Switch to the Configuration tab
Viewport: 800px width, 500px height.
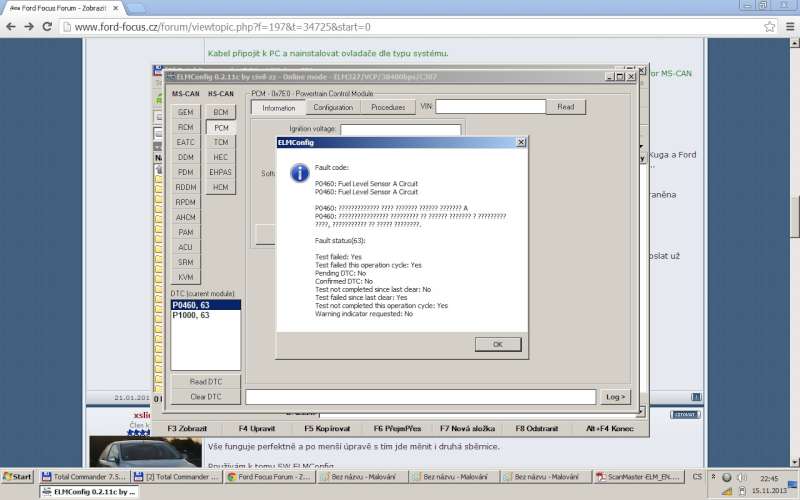coord(332,107)
